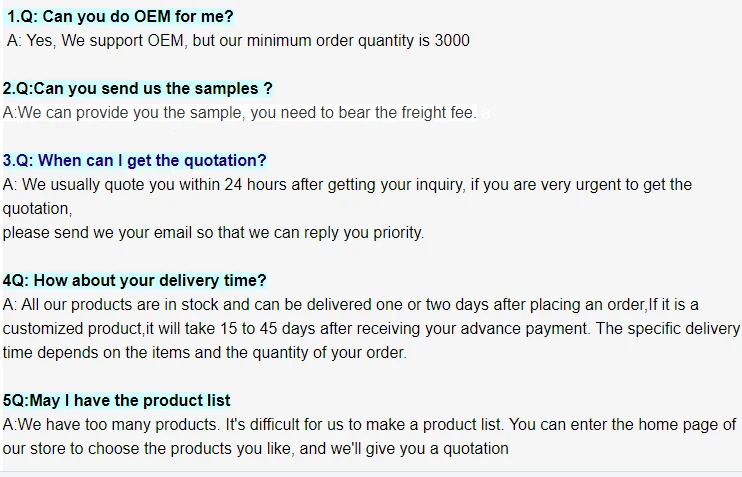The width and height of the screenshot is (742, 477).
Task: Click the 'Can you do OEM for me?' question
Action: click(120, 17)
